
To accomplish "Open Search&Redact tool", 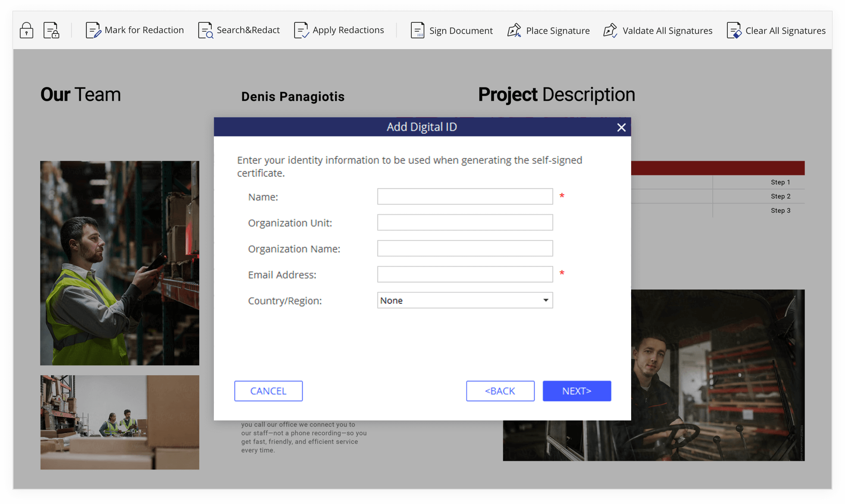I will pos(239,30).
